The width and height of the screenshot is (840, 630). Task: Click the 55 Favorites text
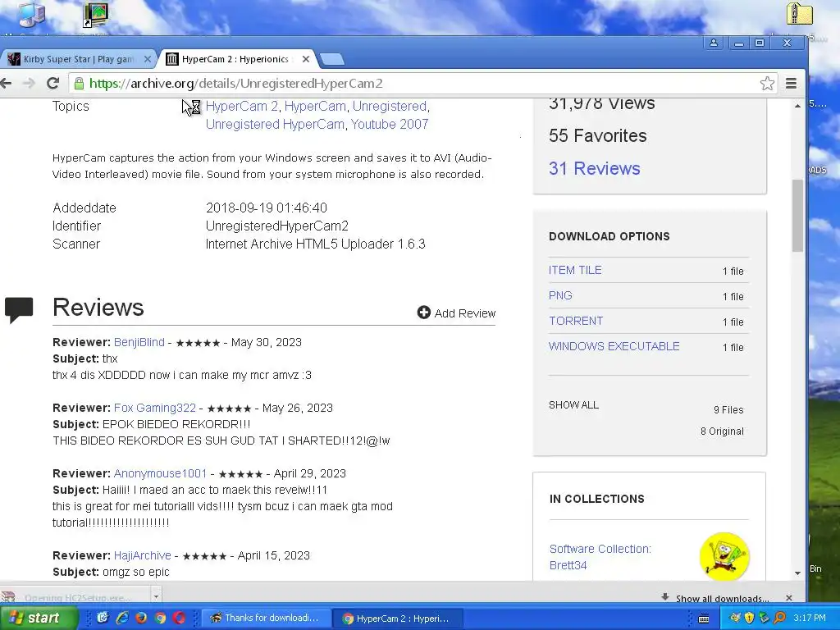pos(597,135)
